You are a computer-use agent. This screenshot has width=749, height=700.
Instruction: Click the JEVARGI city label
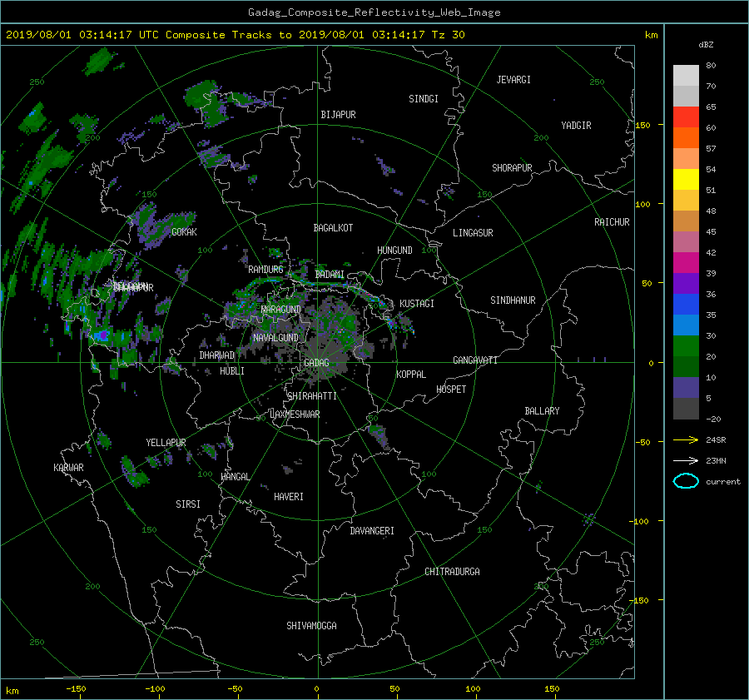[513, 80]
